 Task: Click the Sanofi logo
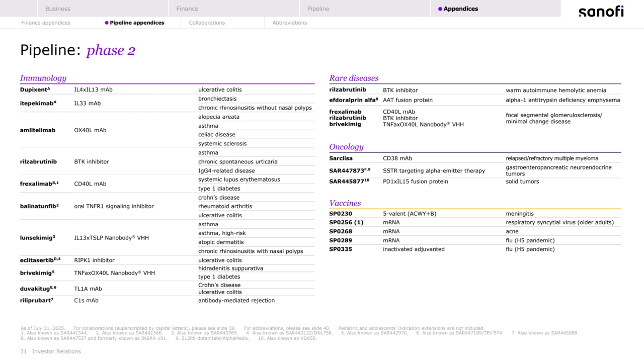[601, 11]
